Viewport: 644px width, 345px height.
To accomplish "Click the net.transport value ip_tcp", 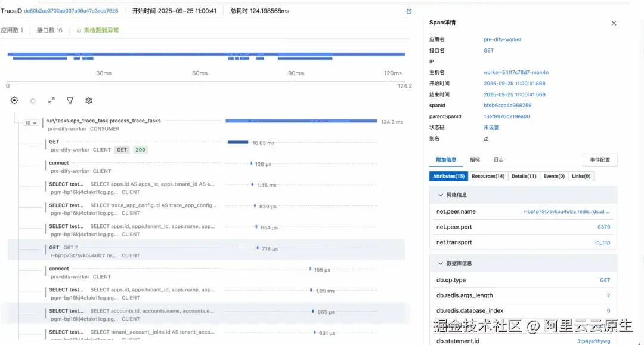I will tap(602, 242).
